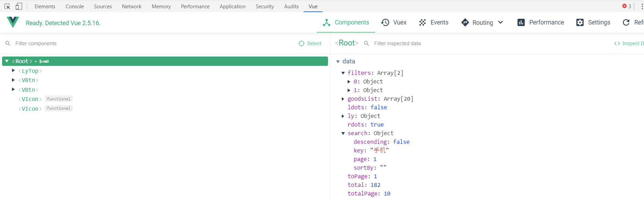Viewport: 644px width, 201px height.
Task: Click the Refresh circular arrow icon
Action: pyautogui.click(x=626, y=22)
